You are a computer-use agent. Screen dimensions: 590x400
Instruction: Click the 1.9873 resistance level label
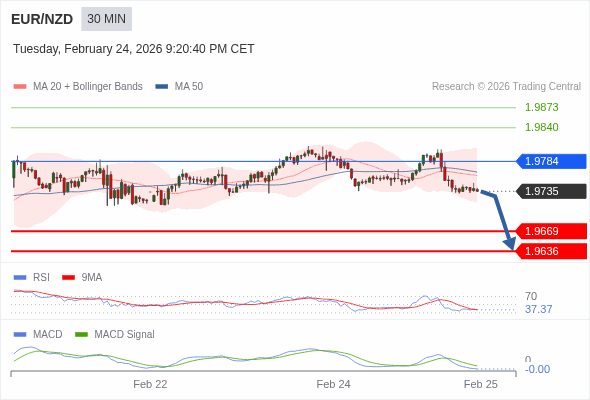(541, 107)
